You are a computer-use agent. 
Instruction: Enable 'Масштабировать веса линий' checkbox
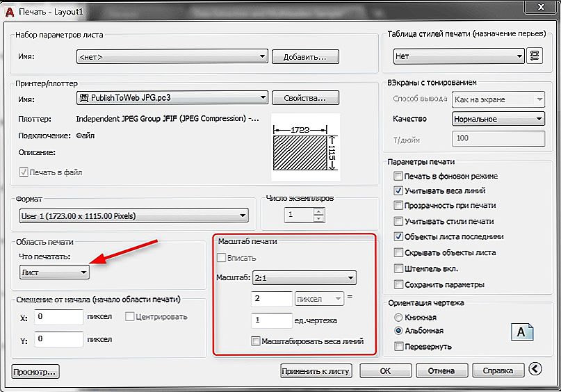[256, 341]
